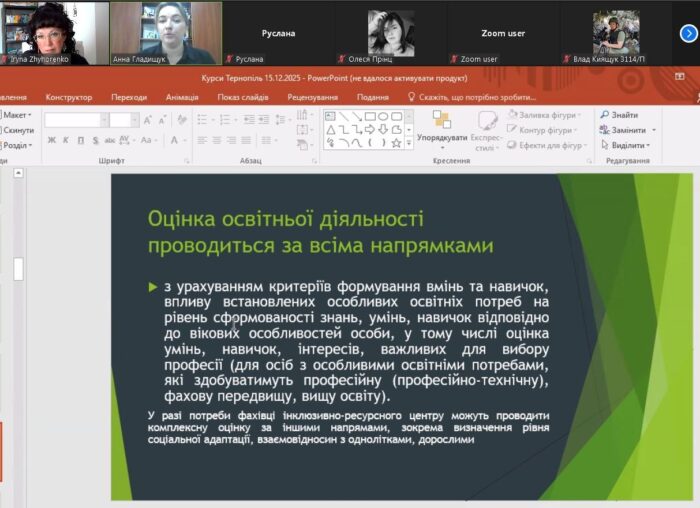Click the increase font size icon
Screen dimensions: 700x508
[x=147, y=120]
